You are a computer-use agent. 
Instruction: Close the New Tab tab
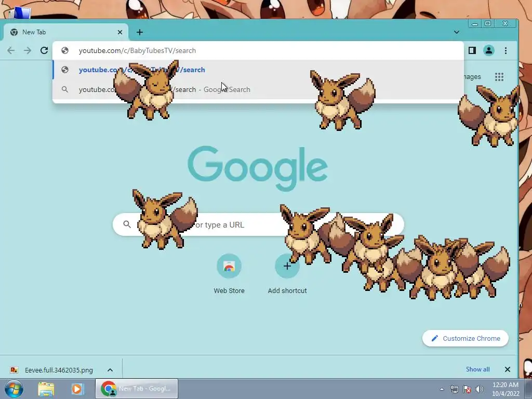click(120, 32)
